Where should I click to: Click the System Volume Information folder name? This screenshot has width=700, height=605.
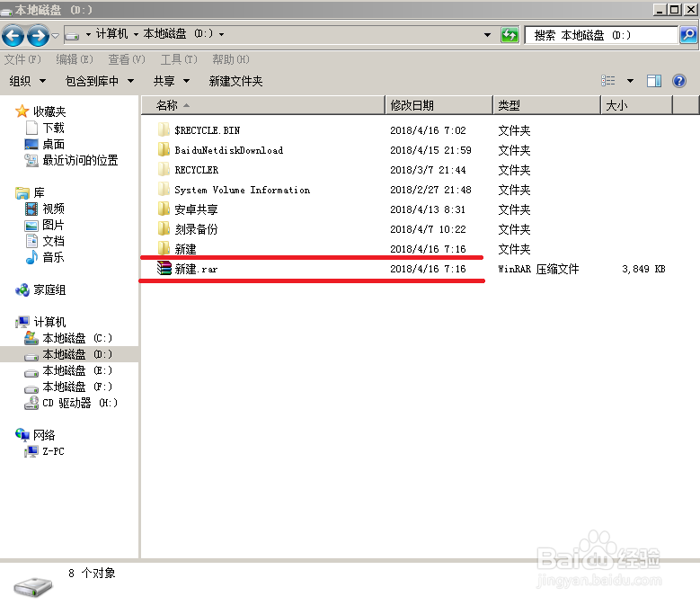(243, 190)
